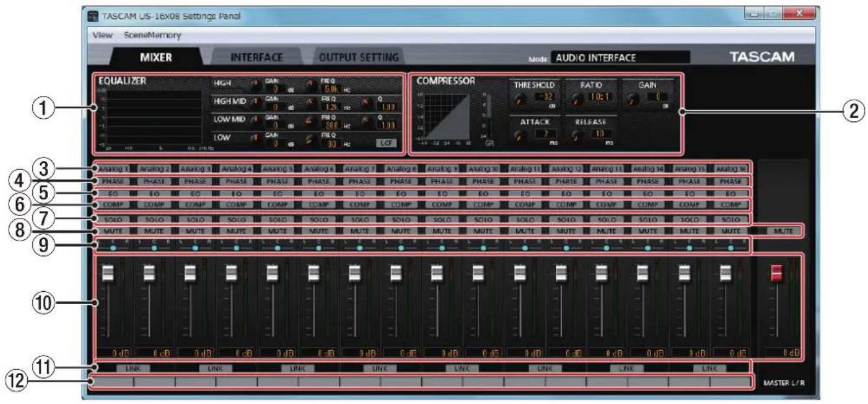Turn the compressor RELEASE knob

click(x=577, y=136)
